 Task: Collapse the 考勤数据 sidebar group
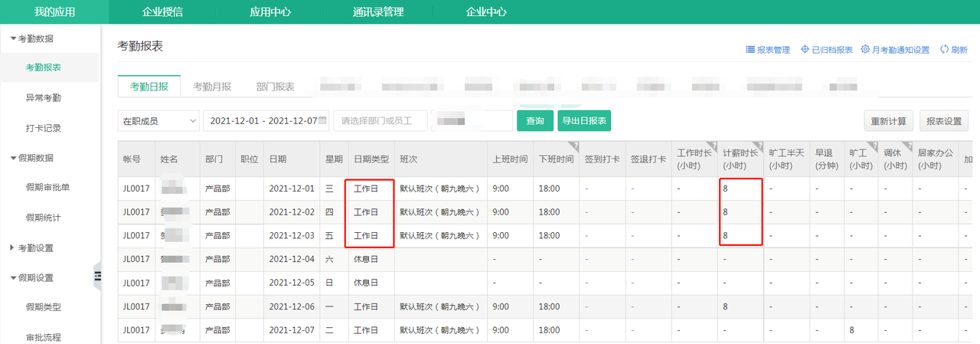coord(32,38)
